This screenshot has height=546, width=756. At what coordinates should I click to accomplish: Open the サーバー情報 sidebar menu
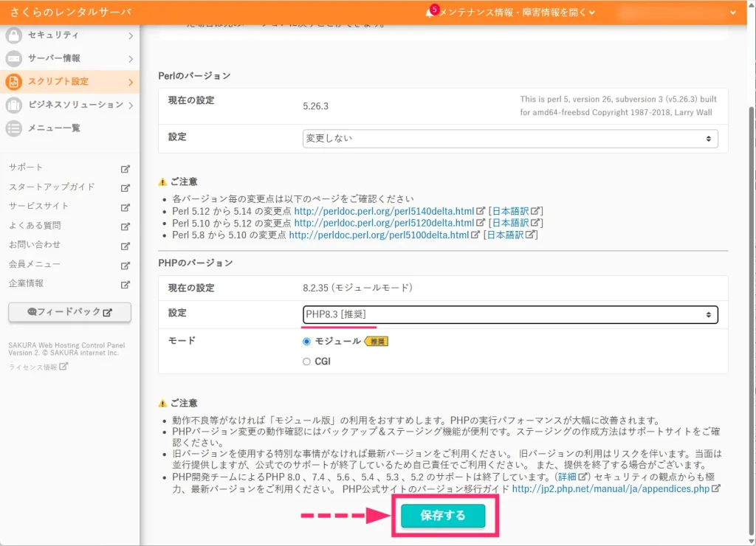(x=70, y=58)
